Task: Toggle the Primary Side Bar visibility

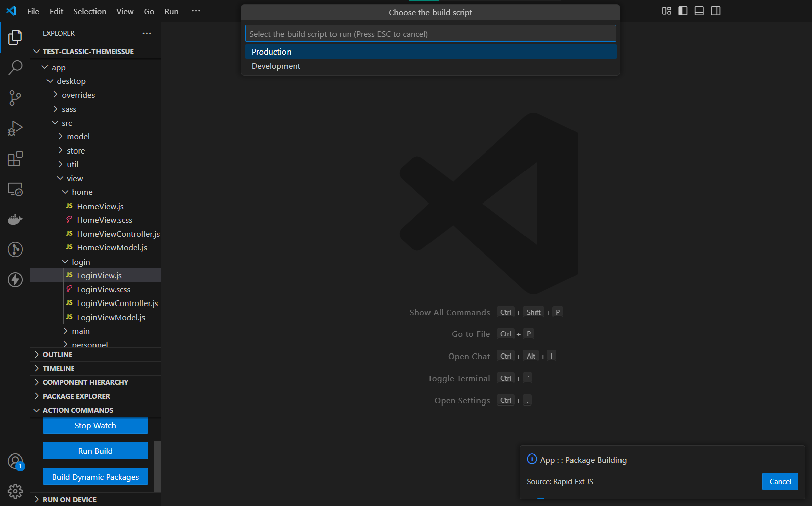Action: (x=683, y=11)
